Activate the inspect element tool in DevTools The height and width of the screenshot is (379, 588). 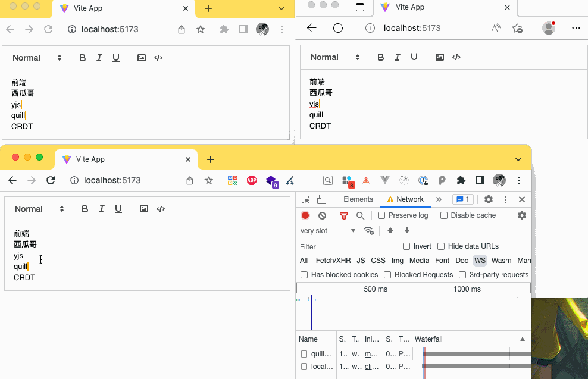(x=305, y=199)
